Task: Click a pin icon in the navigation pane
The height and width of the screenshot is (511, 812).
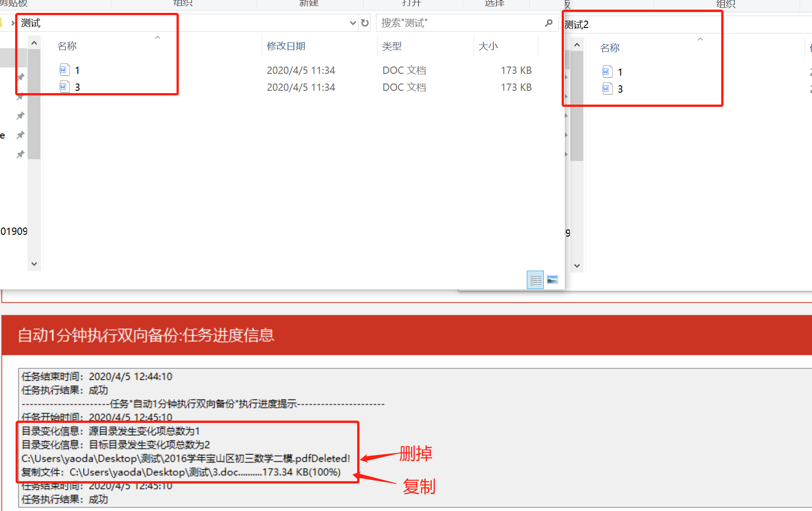Action: pos(20,77)
